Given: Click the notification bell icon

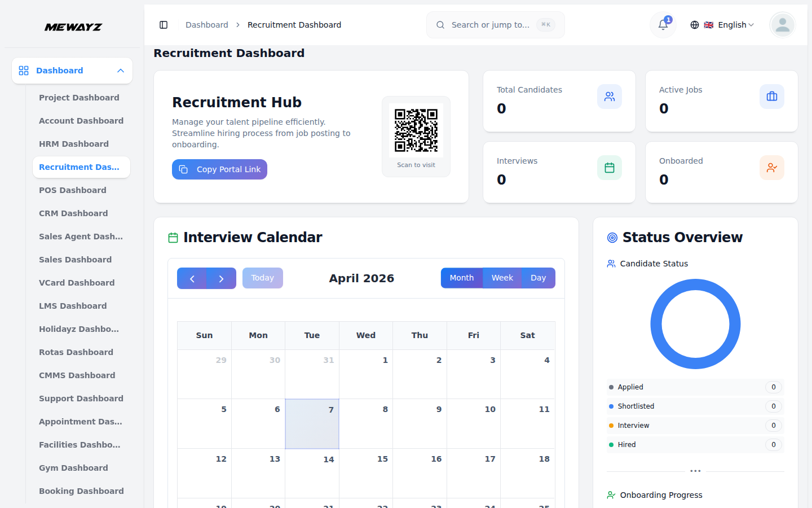Looking at the screenshot, I should (x=662, y=25).
